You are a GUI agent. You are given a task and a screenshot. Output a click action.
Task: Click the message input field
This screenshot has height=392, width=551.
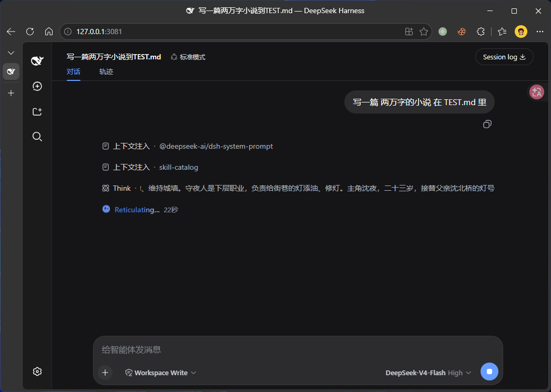coord(298,349)
